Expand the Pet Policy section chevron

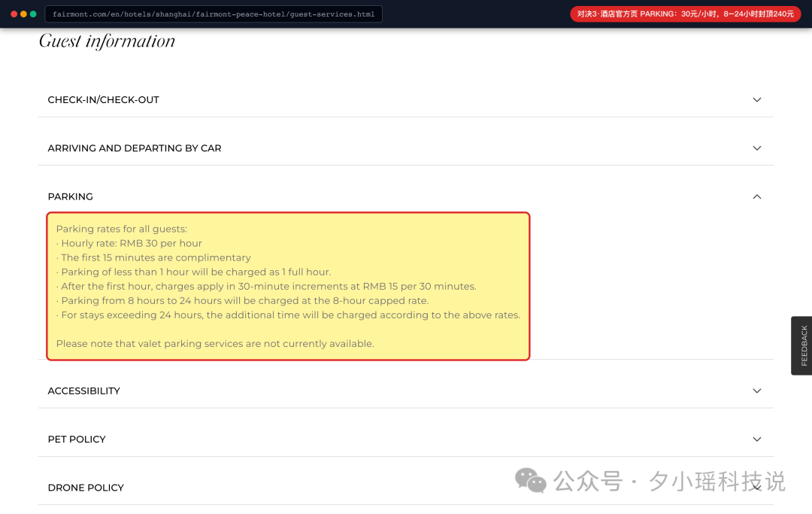[x=756, y=439]
